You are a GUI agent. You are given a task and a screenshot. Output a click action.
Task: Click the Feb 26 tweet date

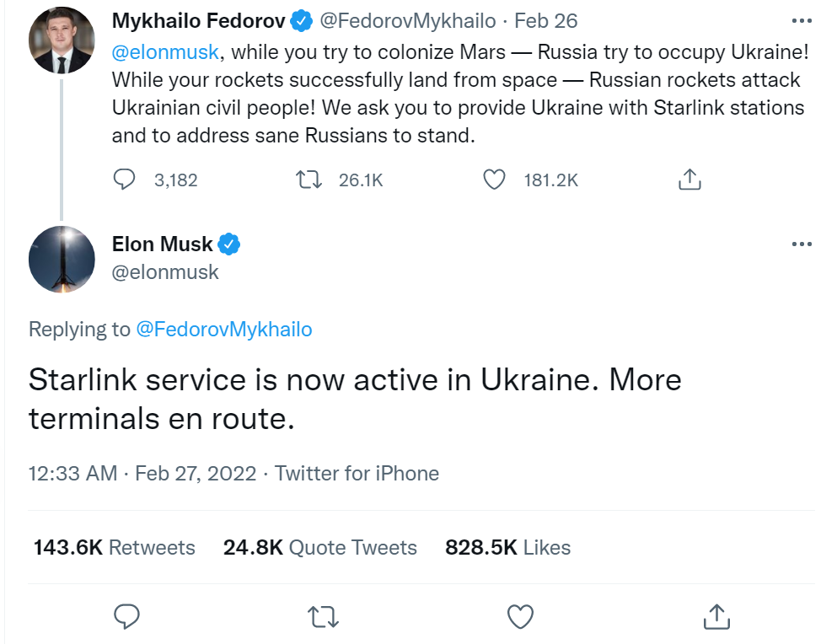(545, 20)
